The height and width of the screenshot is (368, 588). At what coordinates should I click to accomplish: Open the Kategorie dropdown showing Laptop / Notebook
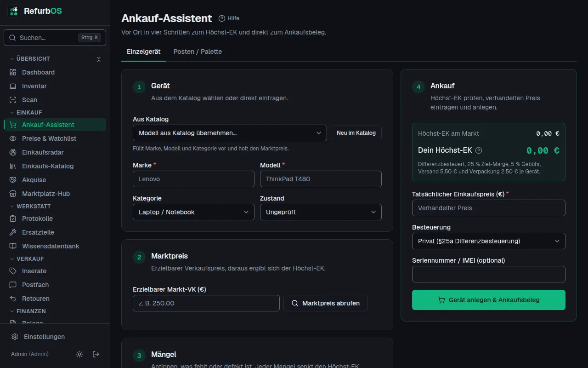point(193,212)
